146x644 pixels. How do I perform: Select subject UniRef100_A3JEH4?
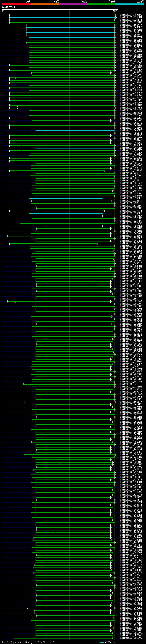coord(131,540)
